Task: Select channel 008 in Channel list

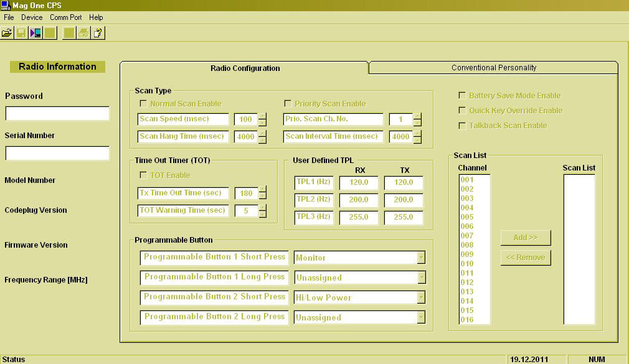Action: [467, 245]
